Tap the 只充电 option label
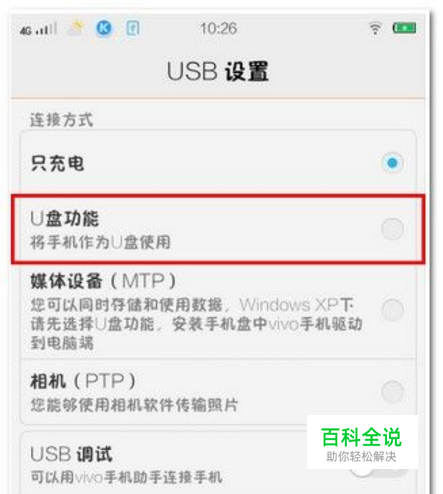443x494 pixels. click(x=57, y=163)
